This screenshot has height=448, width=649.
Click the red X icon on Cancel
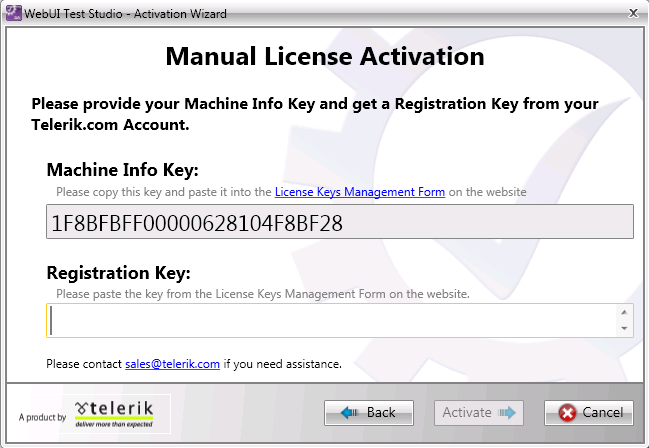pos(567,412)
